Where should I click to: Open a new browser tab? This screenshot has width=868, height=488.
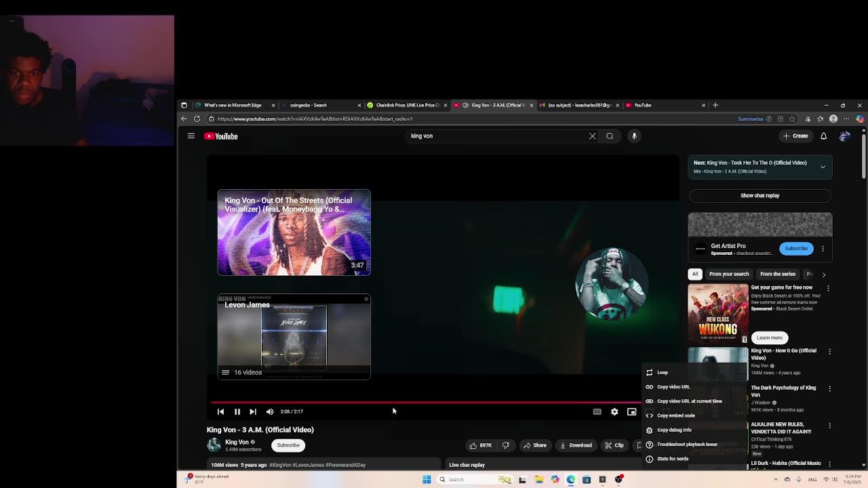pyautogui.click(x=715, y=105)
